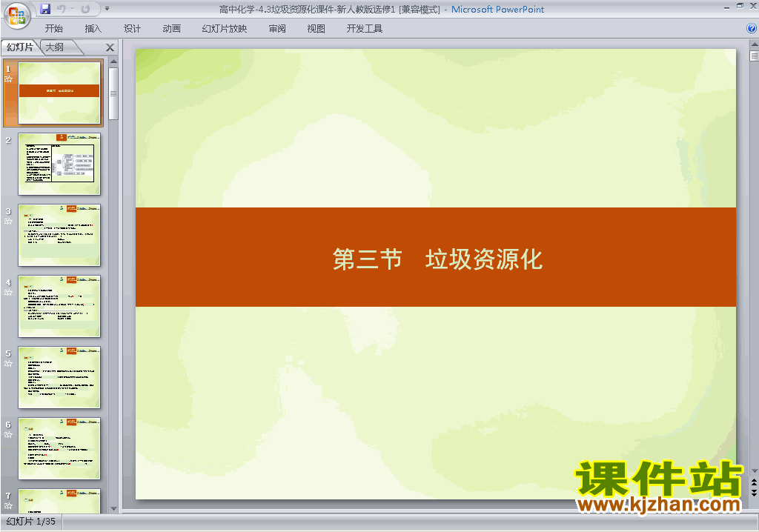Viewport: 759px width, 532px height.
Task: Open the 设计 ribbon tab
Action: click(x=132, y=29)
